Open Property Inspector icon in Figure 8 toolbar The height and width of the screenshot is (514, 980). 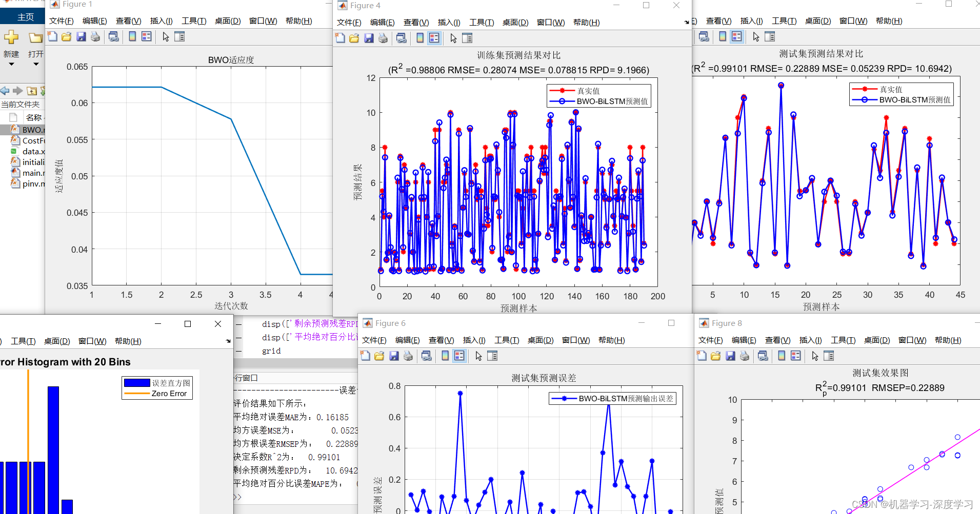(829, 356)
